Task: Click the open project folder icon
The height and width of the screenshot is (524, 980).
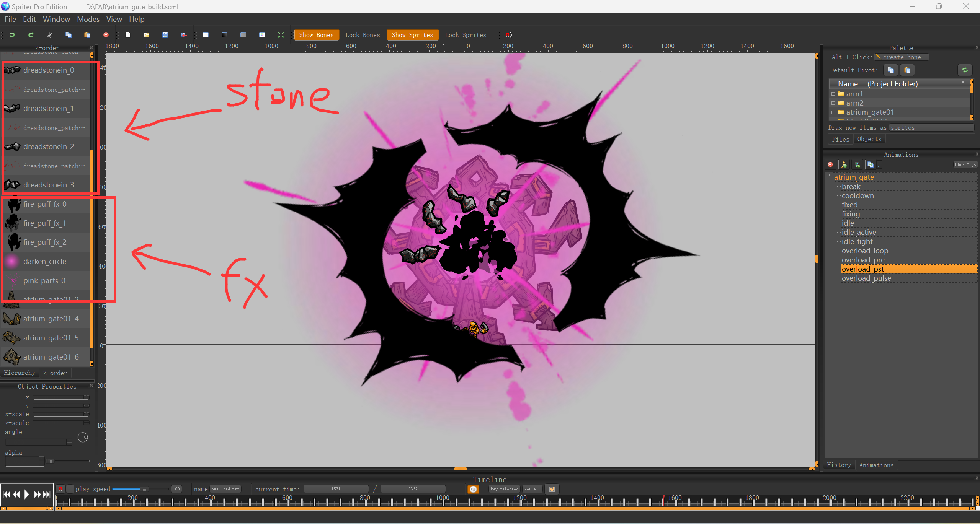Action: click(146, 35)
